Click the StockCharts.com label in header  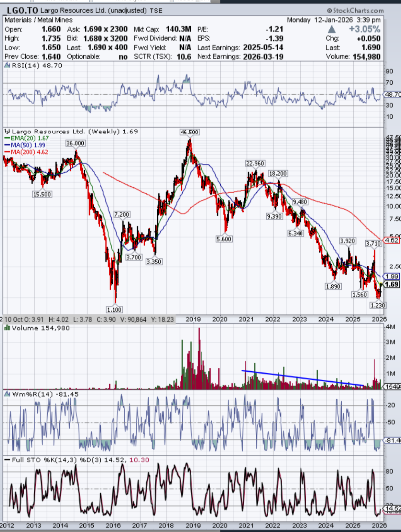355,11
